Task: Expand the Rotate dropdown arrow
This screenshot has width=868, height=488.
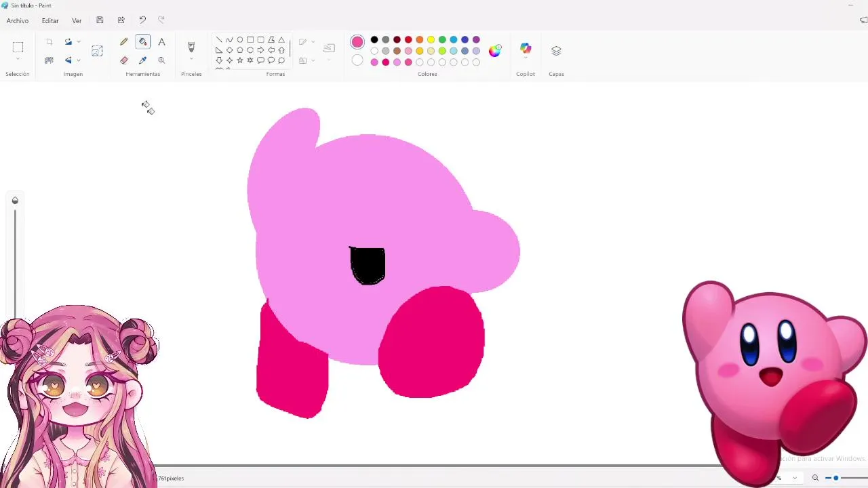Action: pos(79,42)
